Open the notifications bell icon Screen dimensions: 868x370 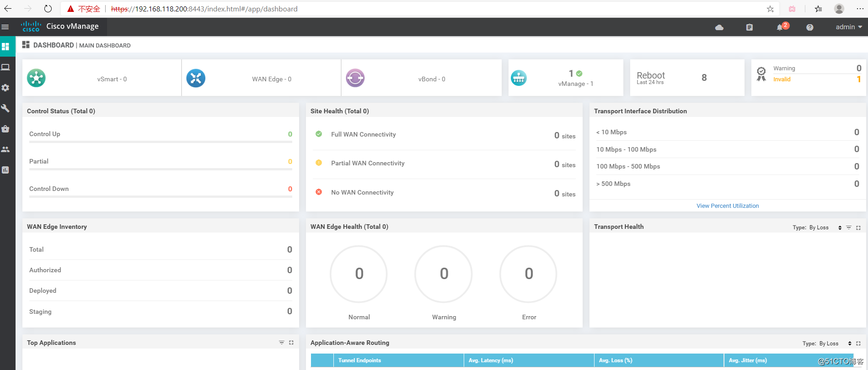(780, 27)
